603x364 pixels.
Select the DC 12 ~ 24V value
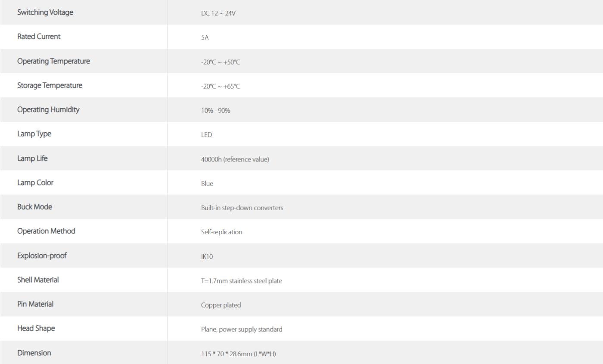(218, 13)
